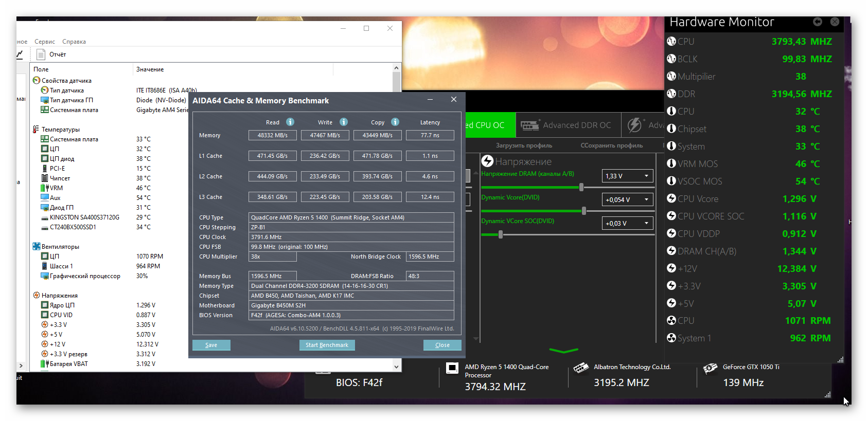Viewport: 868px width, 421px height.
Task: Click the info icon next to Copy
Action: (x=395, y=122)
